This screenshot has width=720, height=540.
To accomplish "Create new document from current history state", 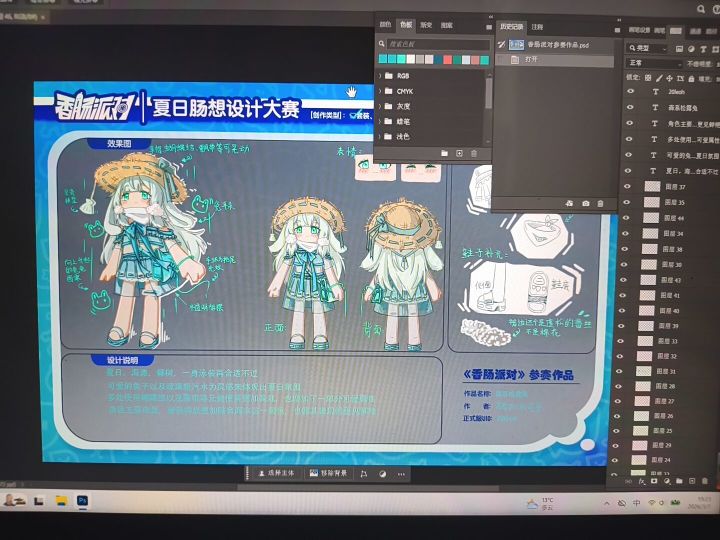I will [569, 203].
